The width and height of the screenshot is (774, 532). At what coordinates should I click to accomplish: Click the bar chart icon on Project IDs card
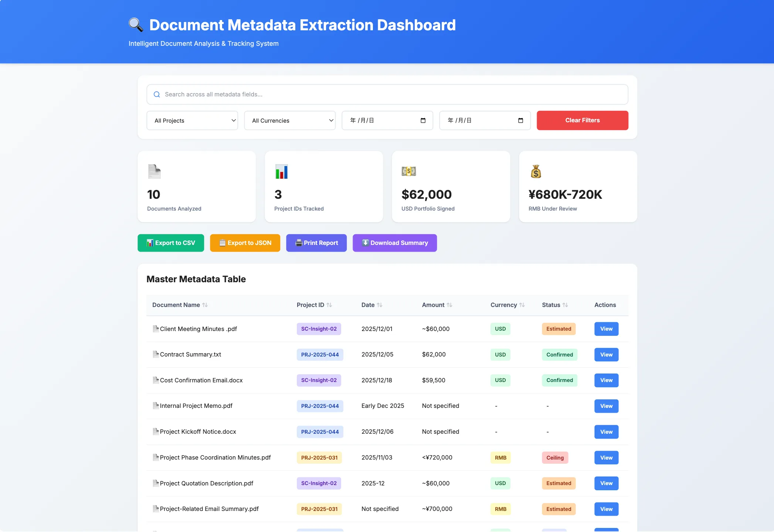click(x=281, y=171)
